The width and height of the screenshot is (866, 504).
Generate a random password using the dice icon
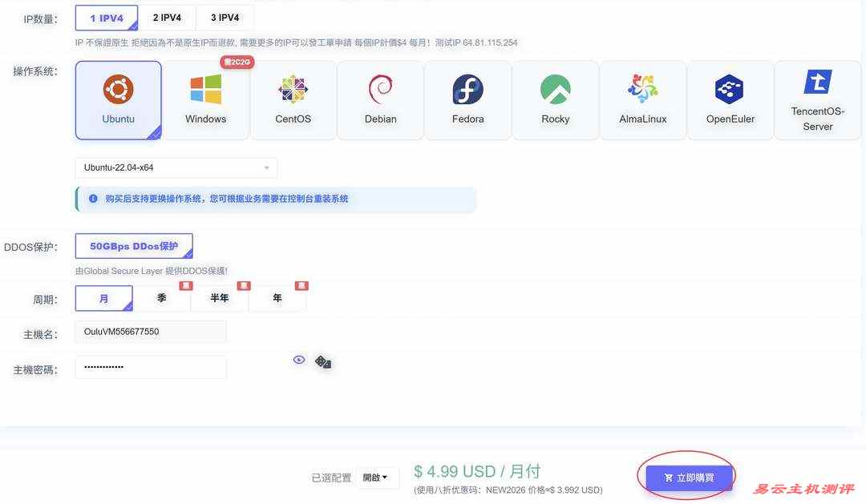point(322,362)
